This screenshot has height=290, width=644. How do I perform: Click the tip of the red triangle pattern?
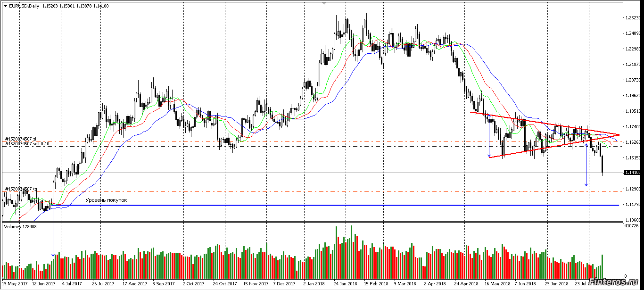pos(618,134)
